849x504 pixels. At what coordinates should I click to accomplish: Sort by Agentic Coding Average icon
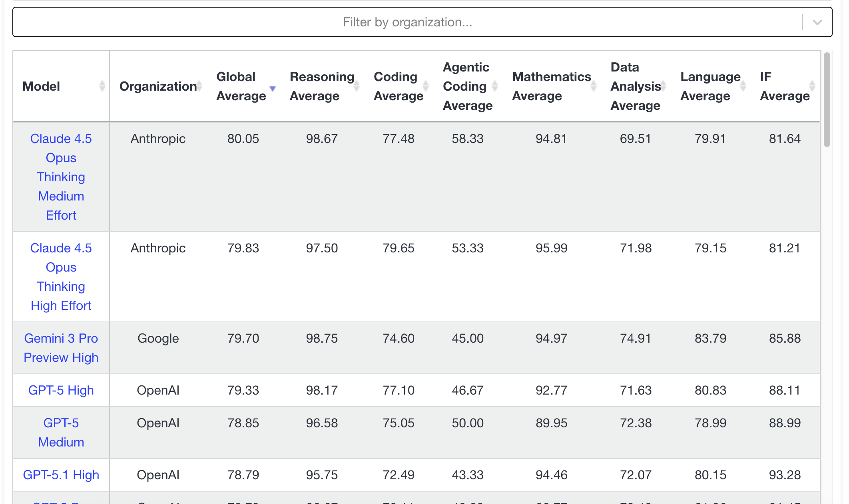pos(495,86)
